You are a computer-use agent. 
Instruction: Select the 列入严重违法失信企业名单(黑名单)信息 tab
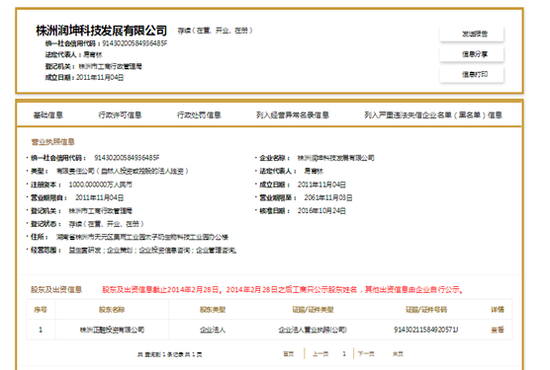433,115
